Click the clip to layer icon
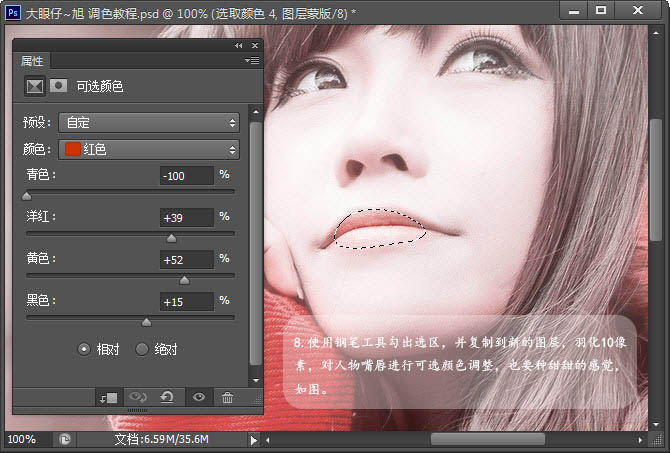Viewport: 670px width, 453px height. (x=108, y=397)
